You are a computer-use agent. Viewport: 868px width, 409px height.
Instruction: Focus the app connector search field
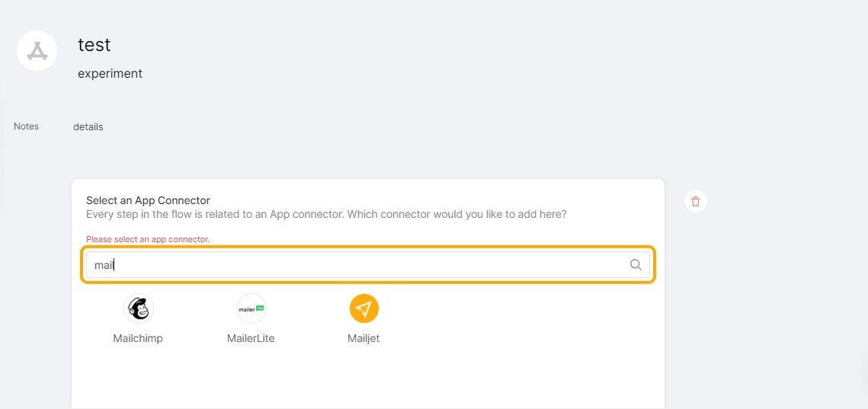click(x=368, y=264)
